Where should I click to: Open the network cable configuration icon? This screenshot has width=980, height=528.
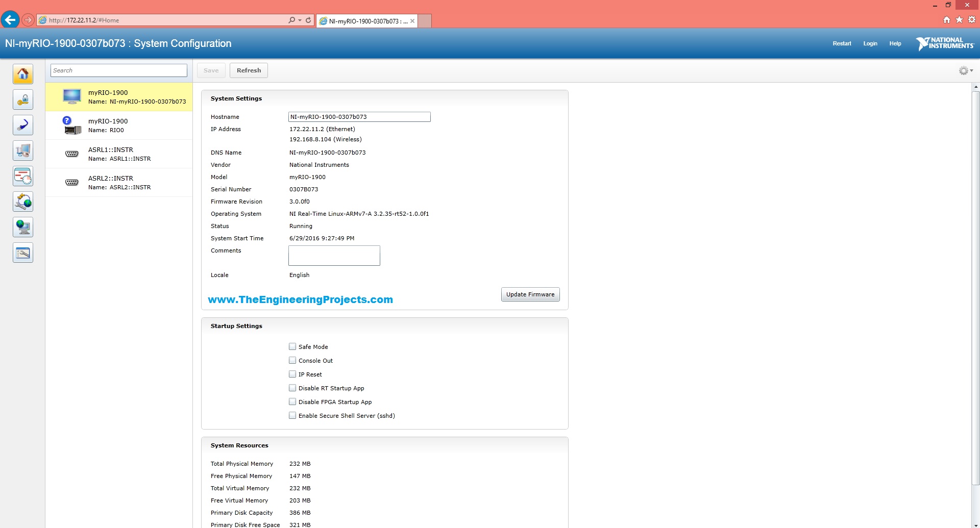(x=23, y=125)
